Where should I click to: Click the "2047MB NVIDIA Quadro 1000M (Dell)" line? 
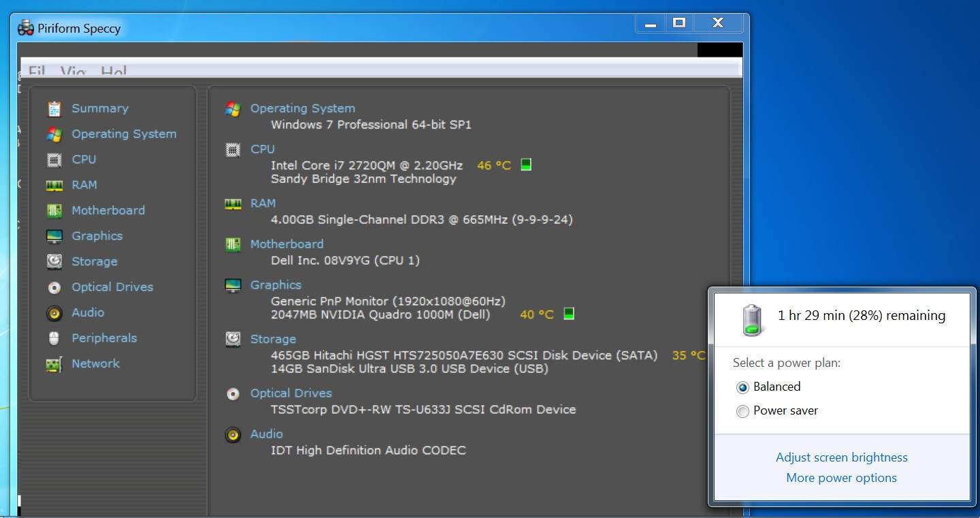coord(380,314)
